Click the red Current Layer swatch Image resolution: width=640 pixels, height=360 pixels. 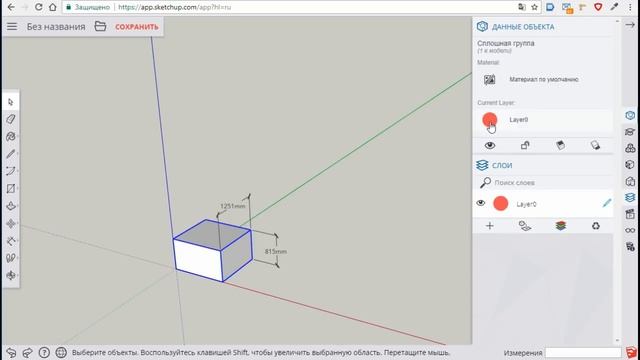coord(490,120)
